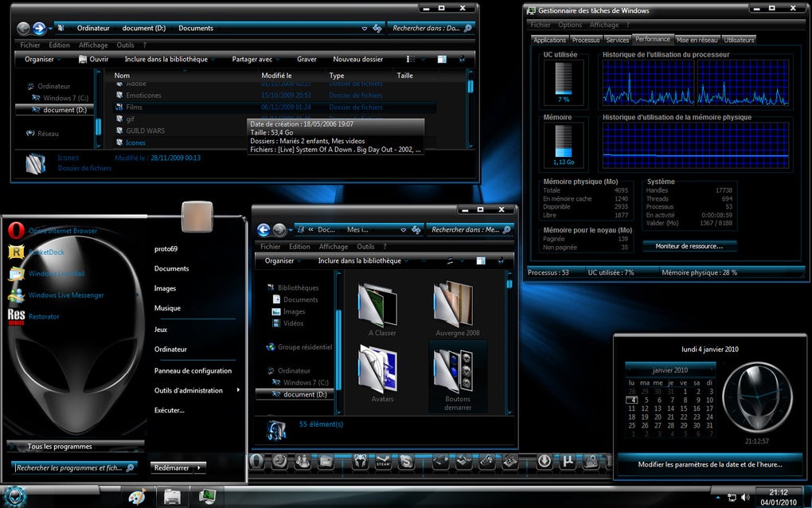Open Outils menu in Mes images window
812x508 pixels.
(365, 247)
